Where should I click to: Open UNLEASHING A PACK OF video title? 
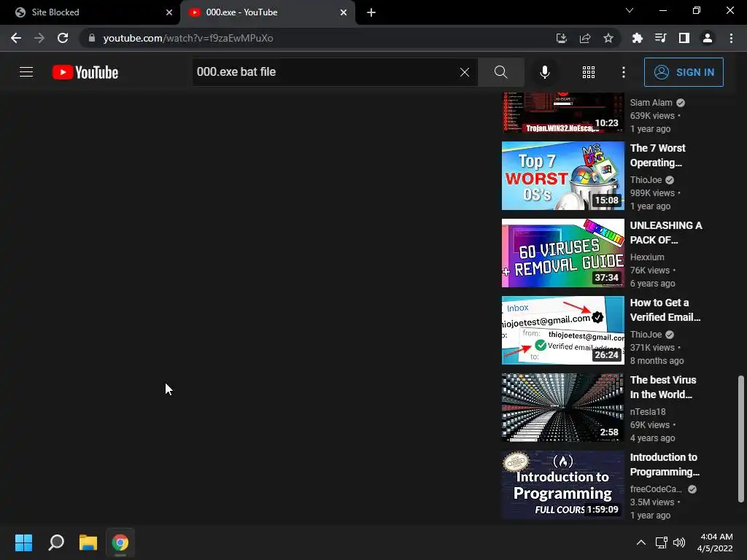point(666,233)
